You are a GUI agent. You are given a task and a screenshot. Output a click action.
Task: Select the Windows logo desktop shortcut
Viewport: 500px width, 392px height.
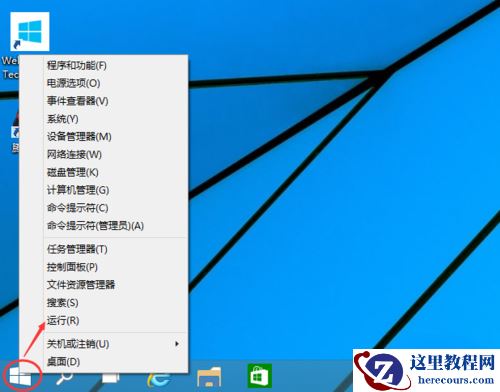(30, 31)
